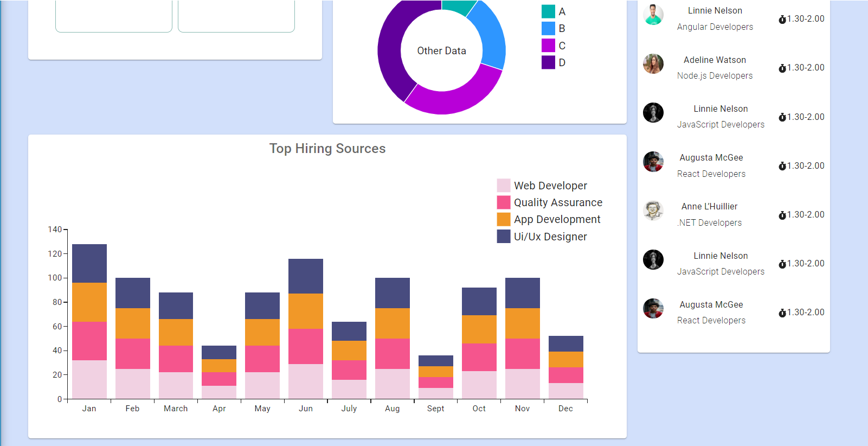Click the Angular Developers role text
This screenshot has height=446, width=868.
(x=715, y=27)
